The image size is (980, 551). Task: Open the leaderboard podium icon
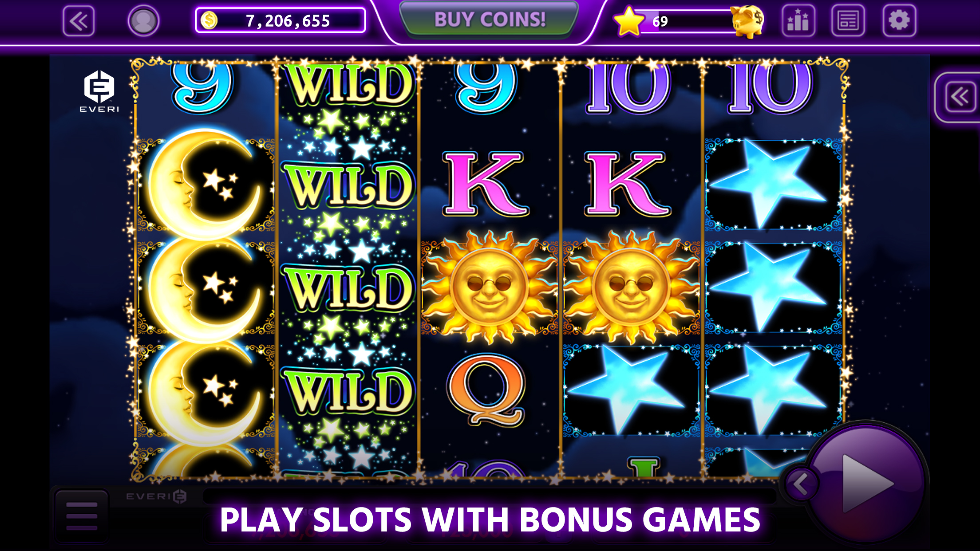798,20
